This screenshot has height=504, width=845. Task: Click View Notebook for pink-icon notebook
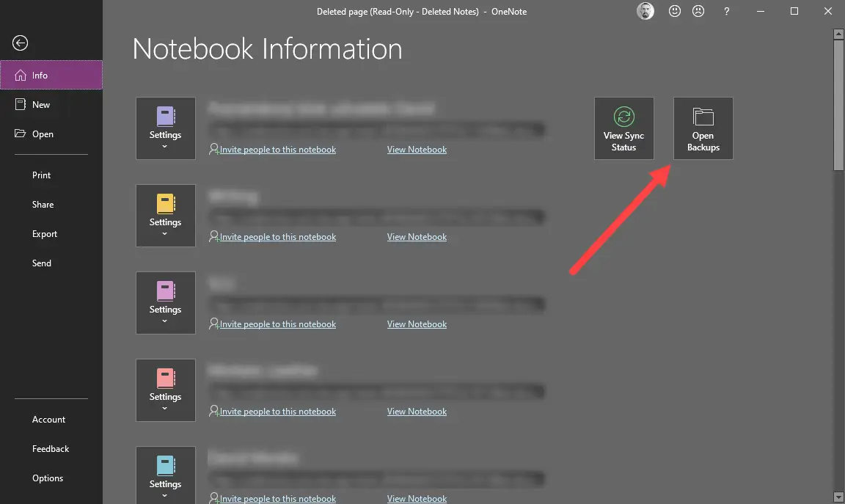pos(417,324)
